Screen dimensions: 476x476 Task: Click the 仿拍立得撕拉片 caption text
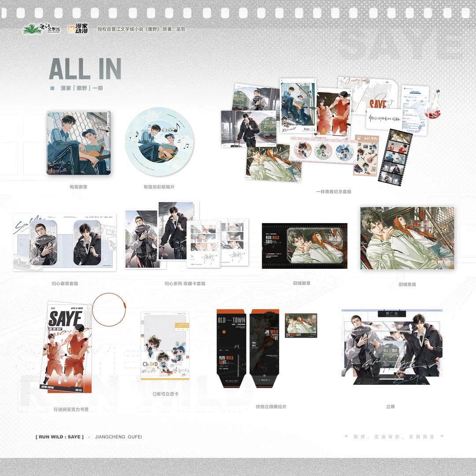coord(271,406)
